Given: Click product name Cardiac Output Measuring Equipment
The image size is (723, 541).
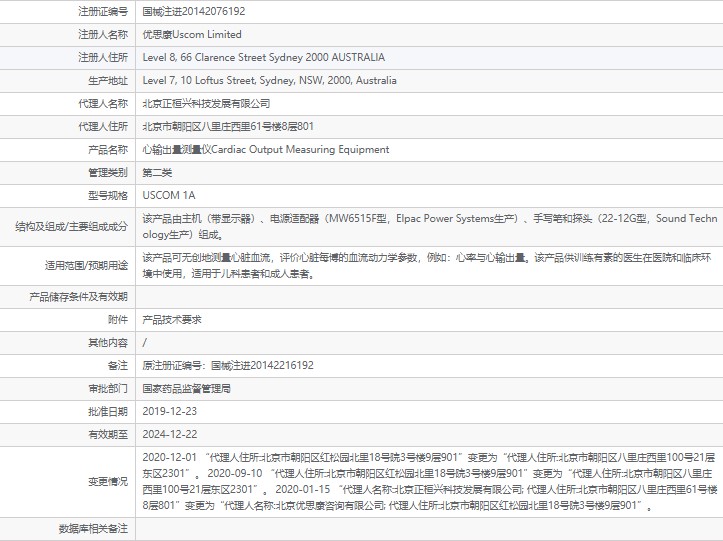Looking at the screenshot, I should tap(300, 149).
